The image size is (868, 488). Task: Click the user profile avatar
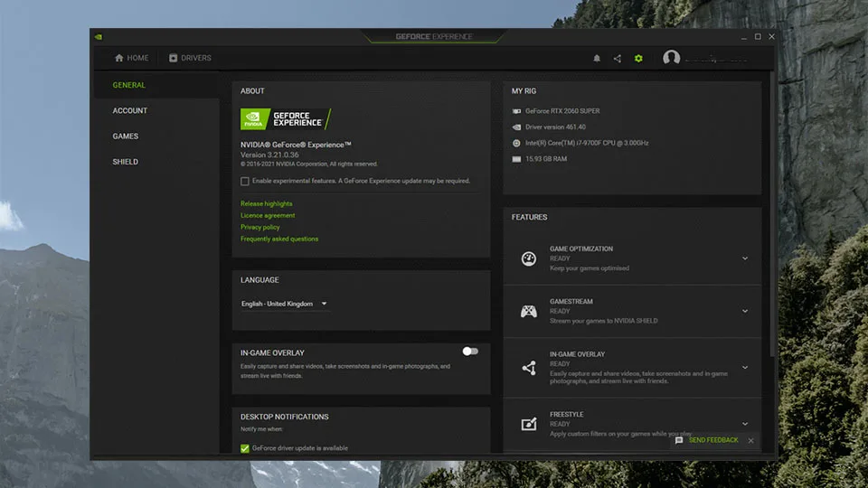672,58
